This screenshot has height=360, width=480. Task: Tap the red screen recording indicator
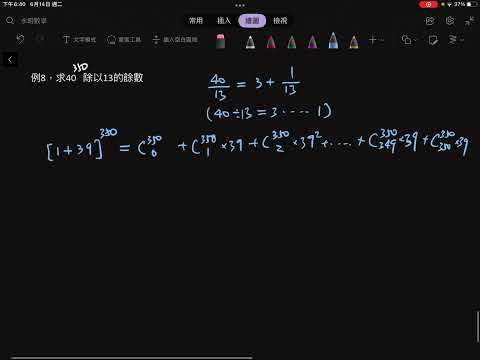click(429, 4)
